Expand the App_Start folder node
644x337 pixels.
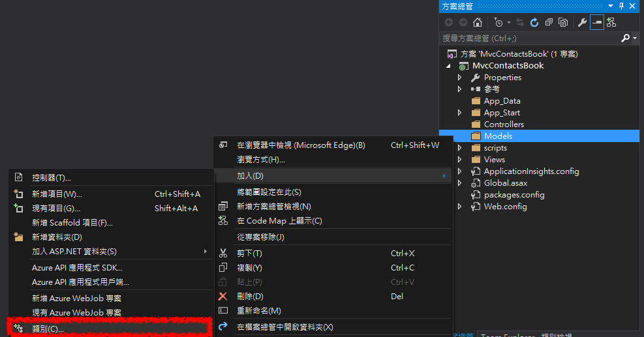pyautogui.click(x=459, y=113)
